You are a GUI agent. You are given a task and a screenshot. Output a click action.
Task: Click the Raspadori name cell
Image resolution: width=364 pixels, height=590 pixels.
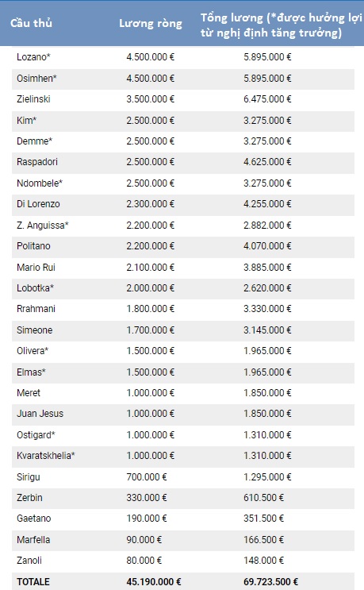[37, 162]
